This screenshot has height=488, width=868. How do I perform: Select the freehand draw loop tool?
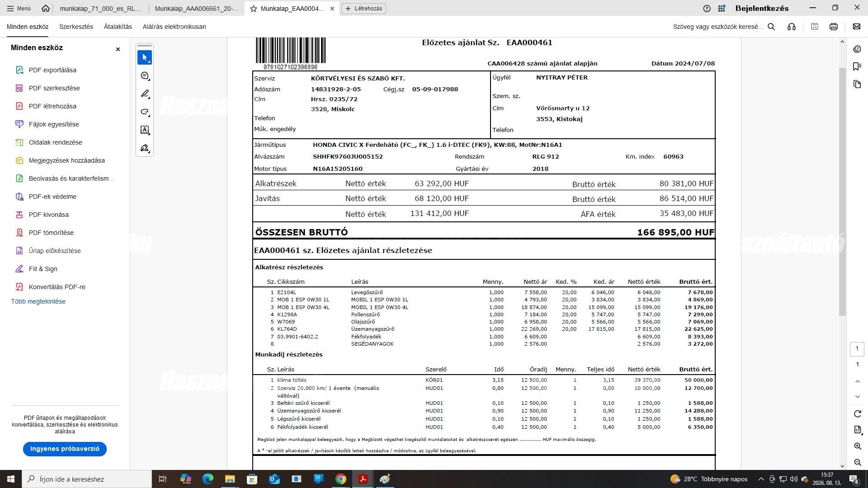(145, 112)
